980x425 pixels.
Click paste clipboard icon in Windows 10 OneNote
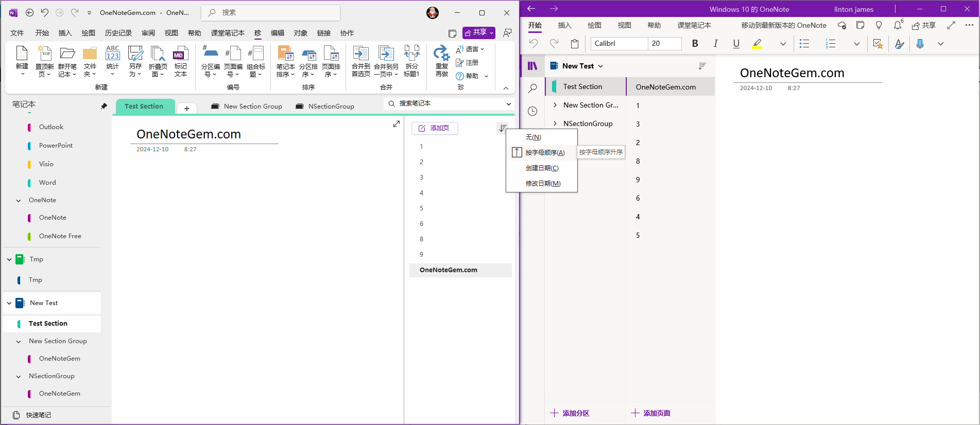(575, 44)
